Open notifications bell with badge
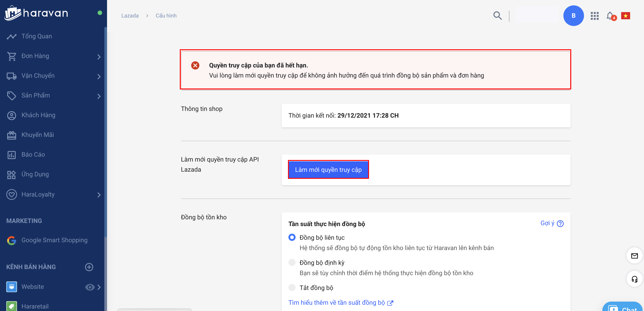 pyautogui.click(x=610, y=16)
